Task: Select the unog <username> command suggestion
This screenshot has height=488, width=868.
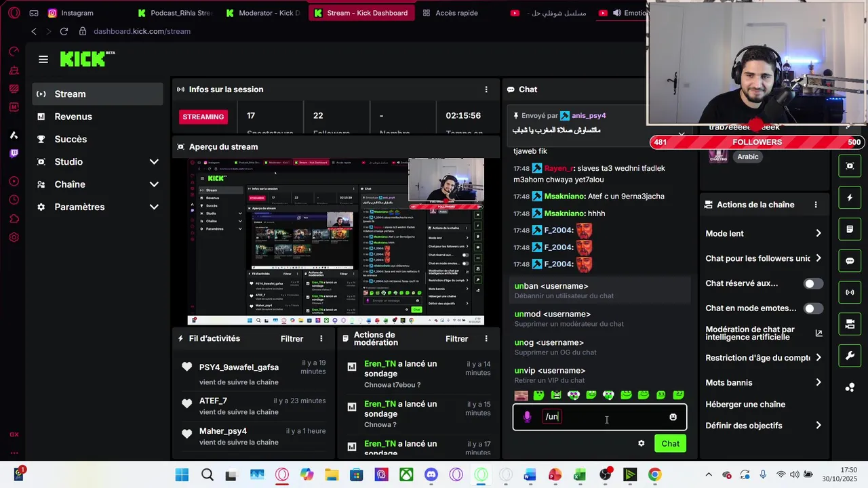Action: point(599,347)
